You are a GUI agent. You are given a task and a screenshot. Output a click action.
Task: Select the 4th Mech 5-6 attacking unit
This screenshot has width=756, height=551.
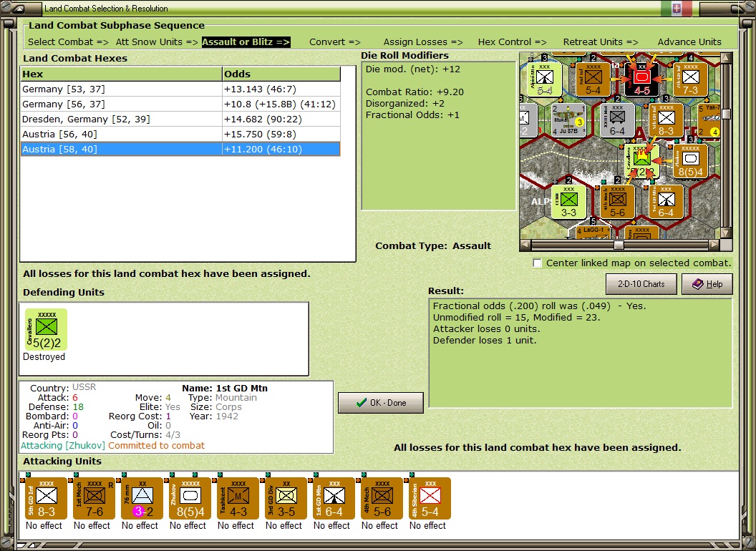(x=382, y=499)
